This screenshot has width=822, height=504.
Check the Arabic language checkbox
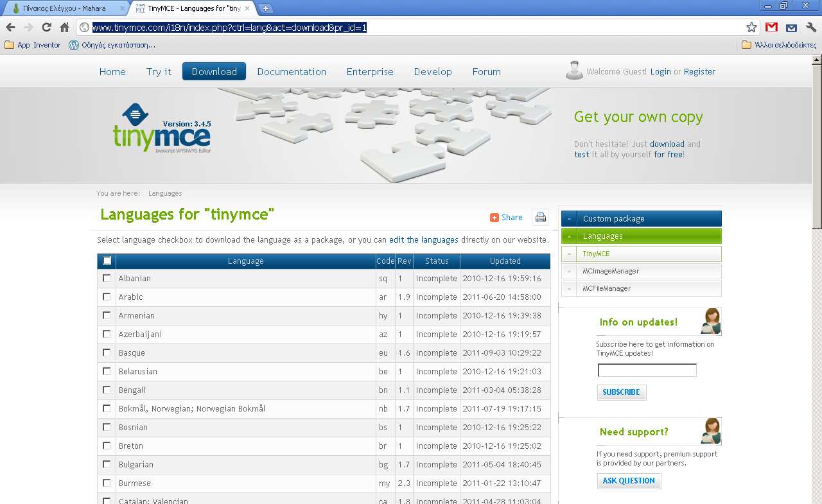pos(107,297)
